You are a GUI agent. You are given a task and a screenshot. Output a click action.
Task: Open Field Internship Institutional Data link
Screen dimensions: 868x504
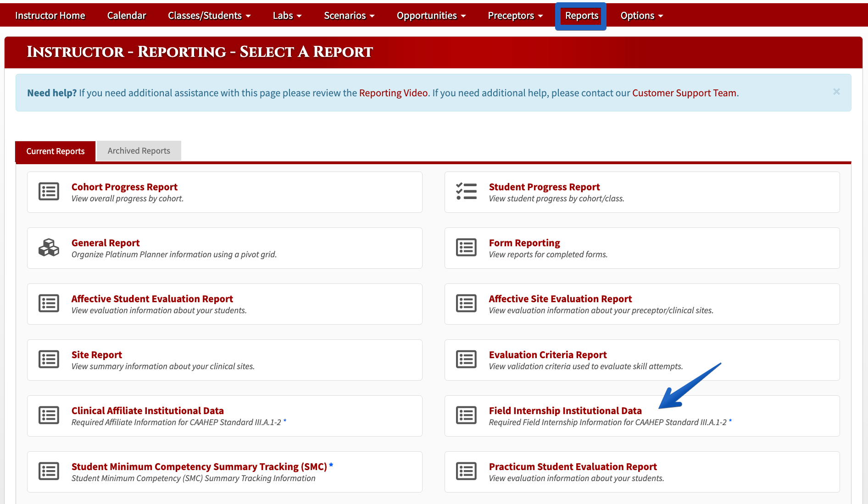565,411
